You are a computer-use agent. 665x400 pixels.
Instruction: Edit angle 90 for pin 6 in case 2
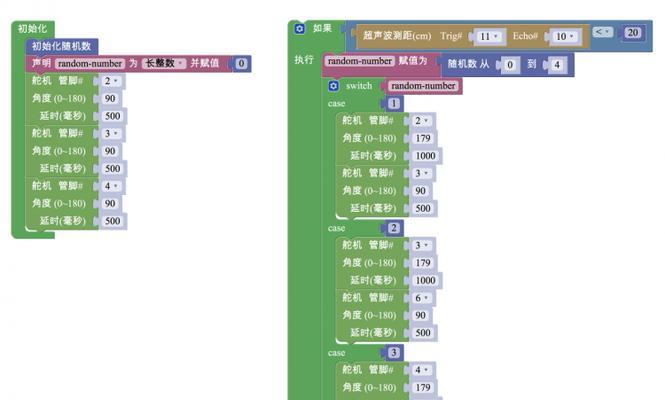[420, 316]
